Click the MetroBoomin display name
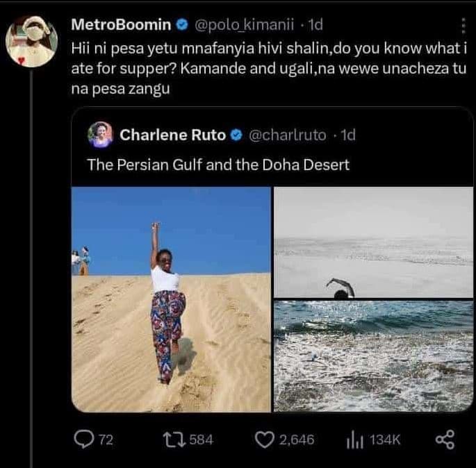Image resolution: width=476 pixels, height=468 pixels. (122, 25)
